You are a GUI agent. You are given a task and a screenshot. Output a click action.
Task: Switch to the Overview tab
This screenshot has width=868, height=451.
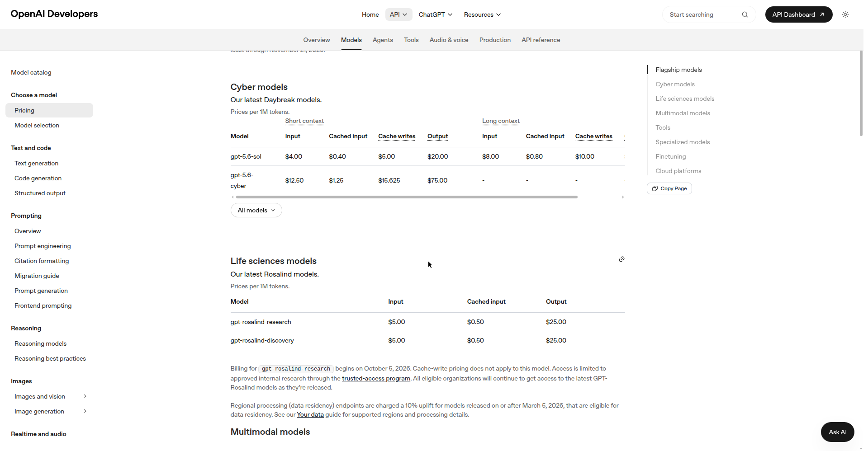point(317,40)
